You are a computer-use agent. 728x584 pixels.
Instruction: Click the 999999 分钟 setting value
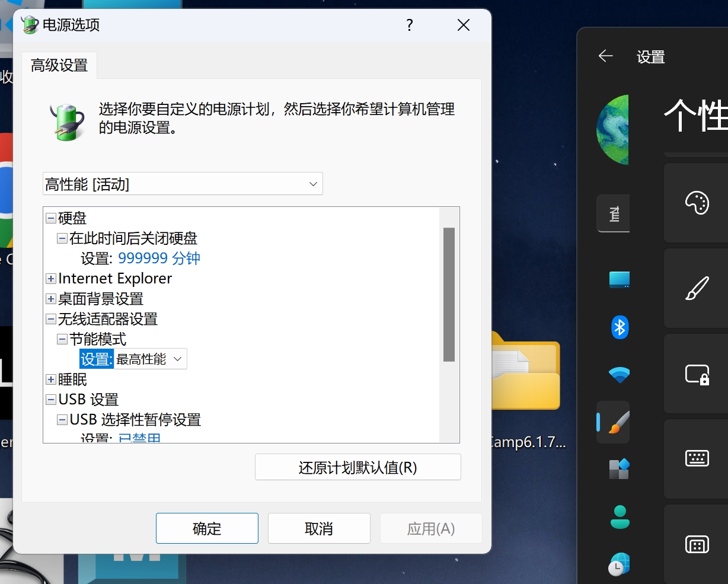[x=159, y=259]
